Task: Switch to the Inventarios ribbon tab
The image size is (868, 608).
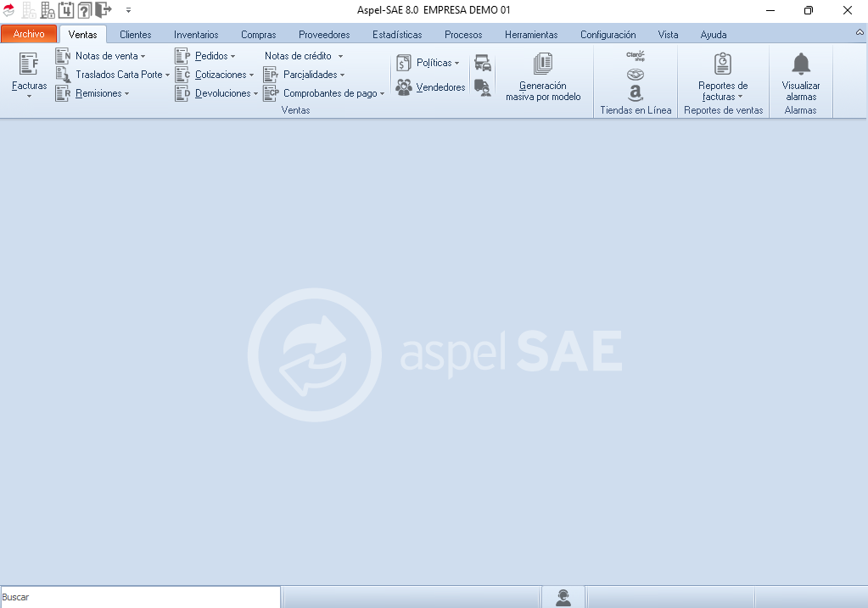Action: click(196, 35)
